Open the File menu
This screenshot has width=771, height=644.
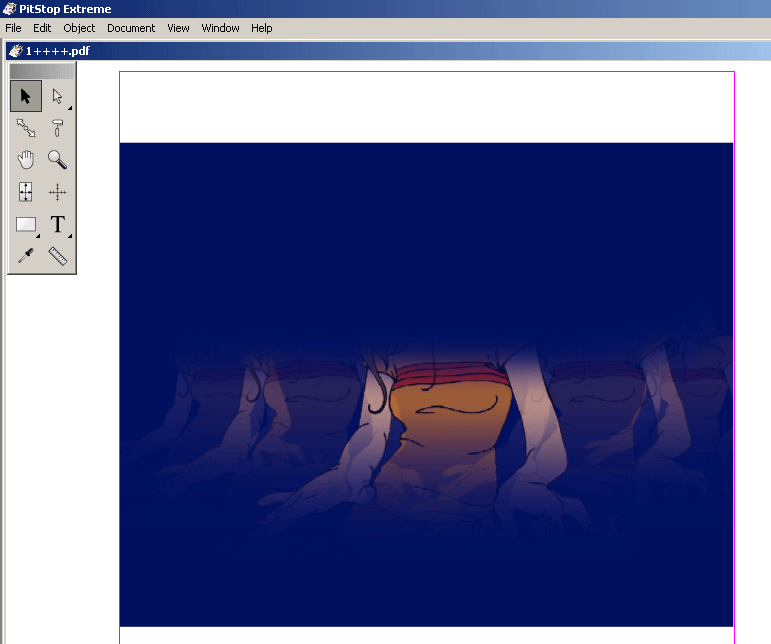(x=13, y=28)
